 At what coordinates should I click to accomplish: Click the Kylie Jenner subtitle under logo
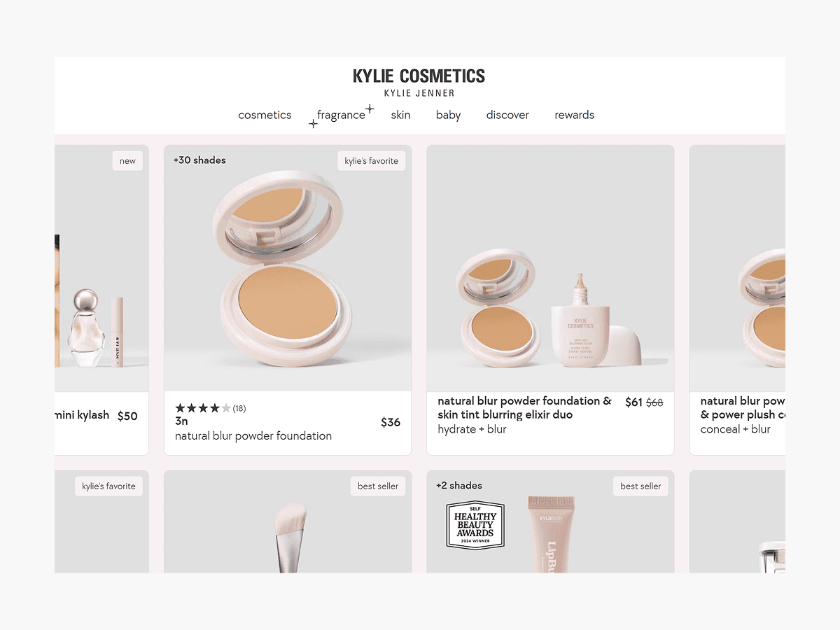pyautogui.click(x=419, y=93)
